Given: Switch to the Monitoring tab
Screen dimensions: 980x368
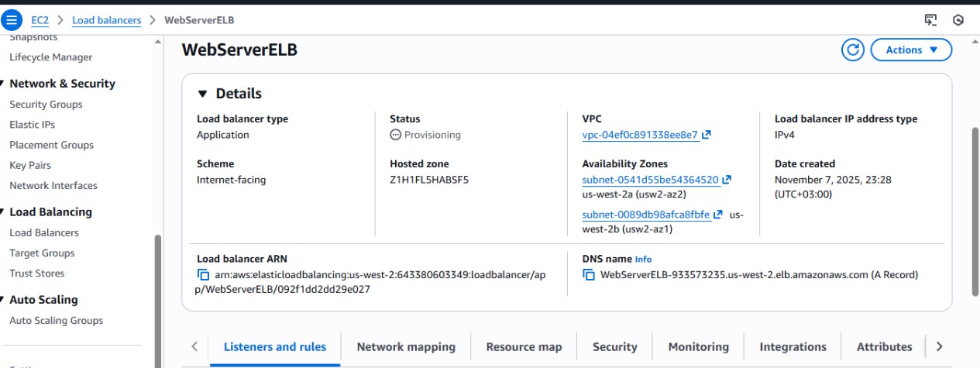Looking at the screenshot, I should coord(698,347).
